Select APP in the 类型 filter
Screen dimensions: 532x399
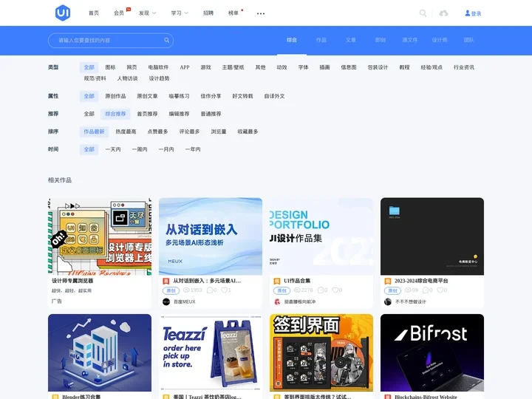[x=185, y=67]
